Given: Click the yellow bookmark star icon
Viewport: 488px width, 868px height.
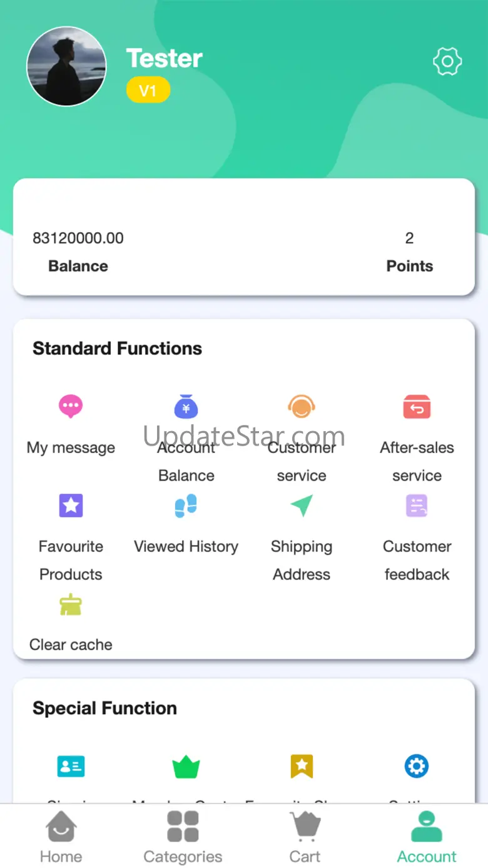Looking at the screenshot, I should pyautogui.click(x=301, y=766).
